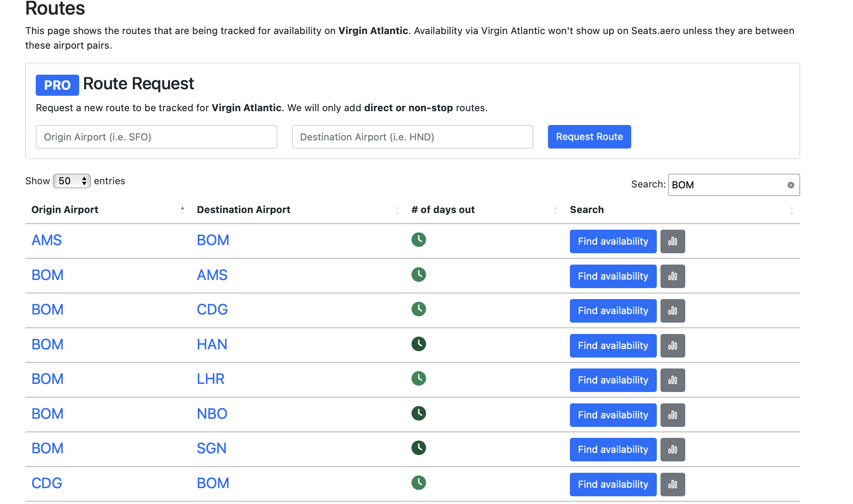
Task: Open stats chart for AMS to BOM route
Action: pos(672,241)
